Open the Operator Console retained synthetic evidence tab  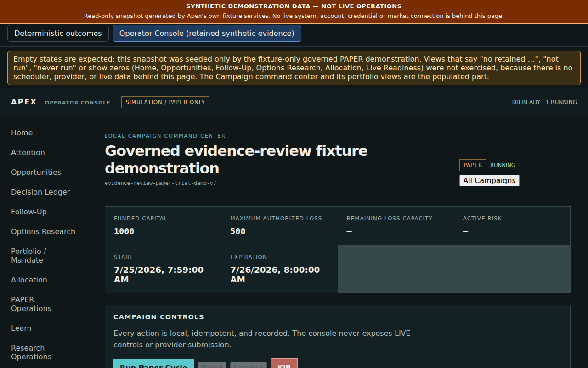207,34
